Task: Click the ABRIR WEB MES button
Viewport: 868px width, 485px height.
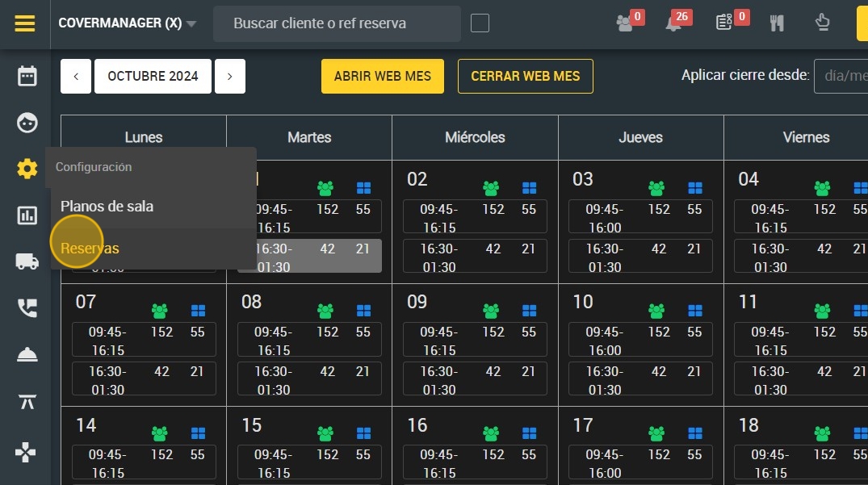Action: tap(383, 77)
